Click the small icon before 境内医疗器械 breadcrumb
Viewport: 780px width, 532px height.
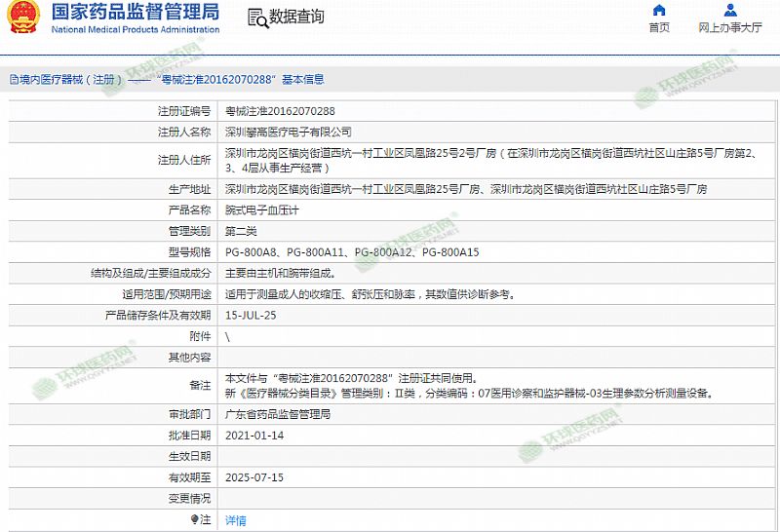pos(13,80)
